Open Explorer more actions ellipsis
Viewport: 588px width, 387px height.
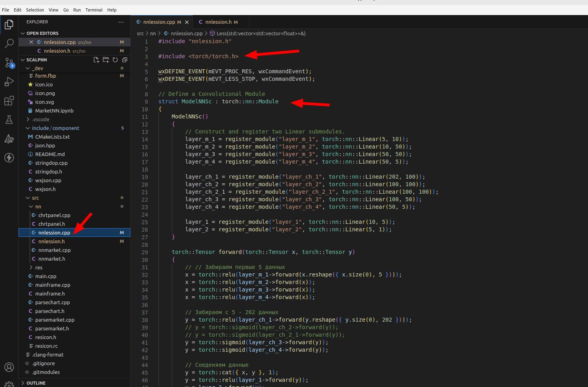[121, 22]
